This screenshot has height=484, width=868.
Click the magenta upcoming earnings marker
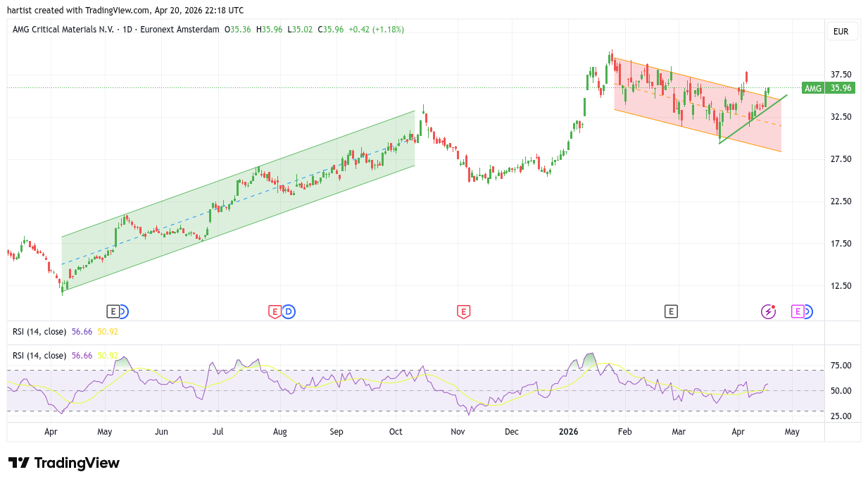(x=798, y=311)
